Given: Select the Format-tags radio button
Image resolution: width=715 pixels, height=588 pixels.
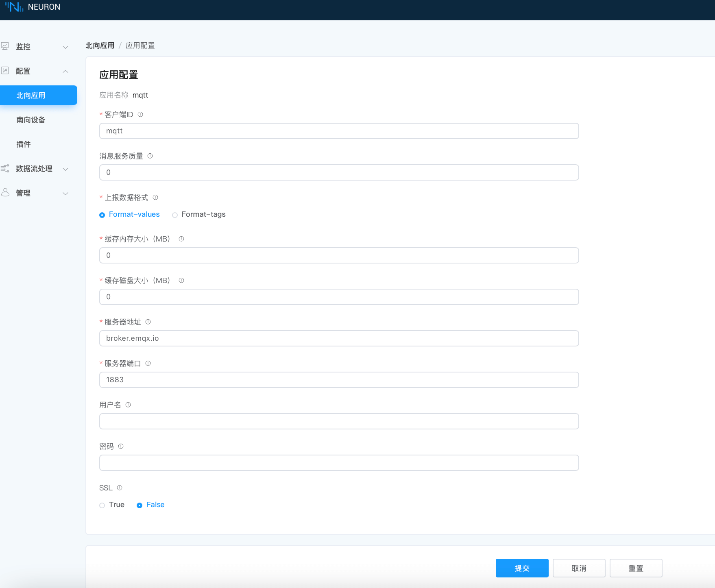Looking at the screenshot, I should click(175, 215).
